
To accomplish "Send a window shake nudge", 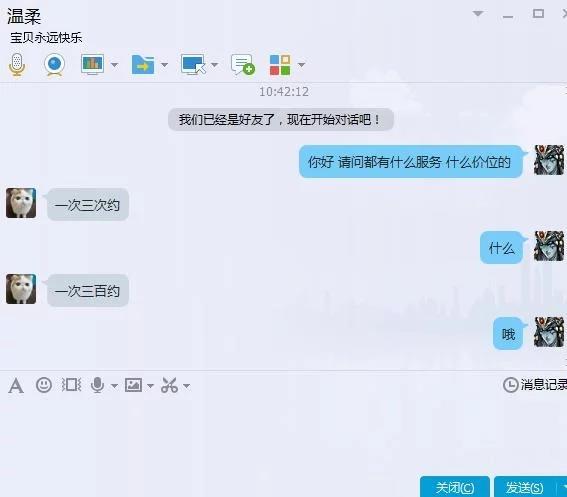I will [71, 385].
